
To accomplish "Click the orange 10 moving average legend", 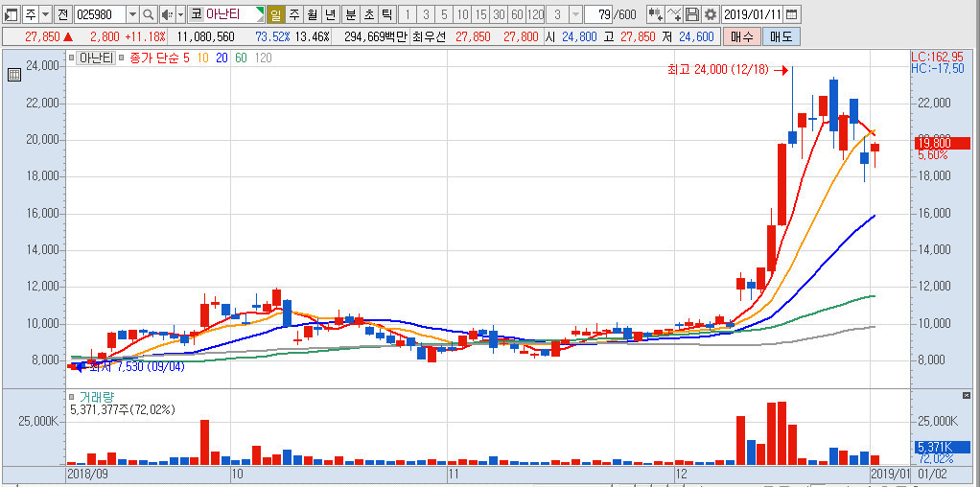I will point(203,58).
